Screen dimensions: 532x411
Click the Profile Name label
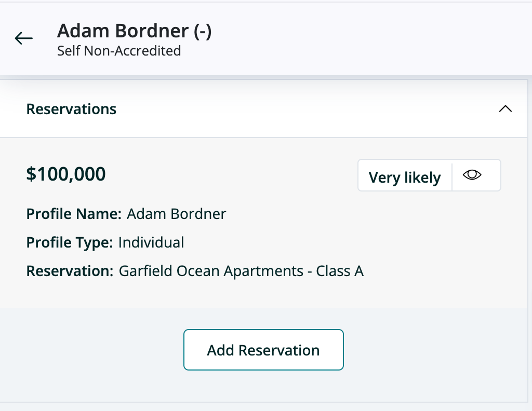pos(74,214)
